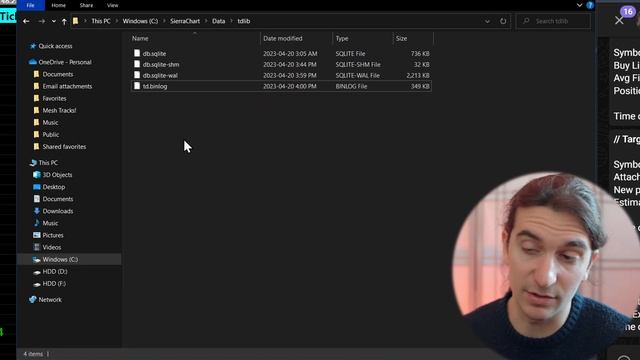This screenshot has height=360, width=640.
Task: Select the td.binlog file icon
Action: click(x=137, y=86)
